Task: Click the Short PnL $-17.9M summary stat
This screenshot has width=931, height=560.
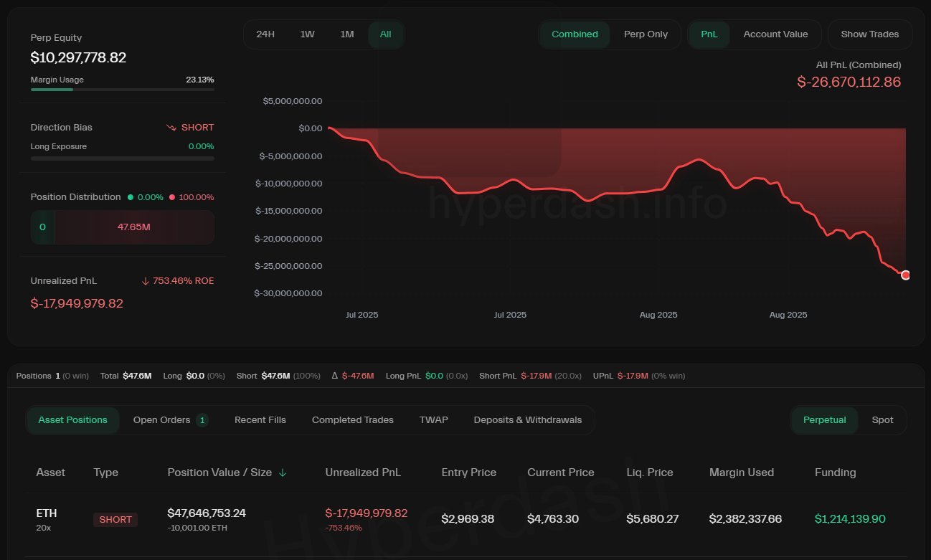Action: click(530, 376)
